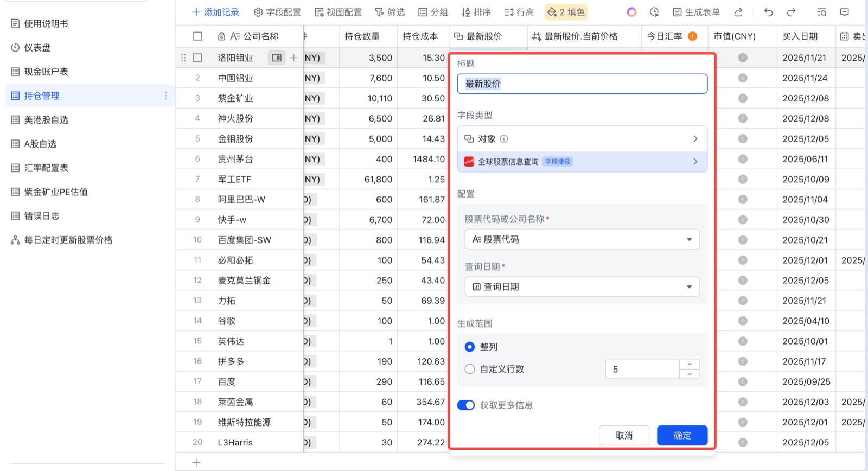
Task: Click the share arrow icon
Action: click(738, 12)
